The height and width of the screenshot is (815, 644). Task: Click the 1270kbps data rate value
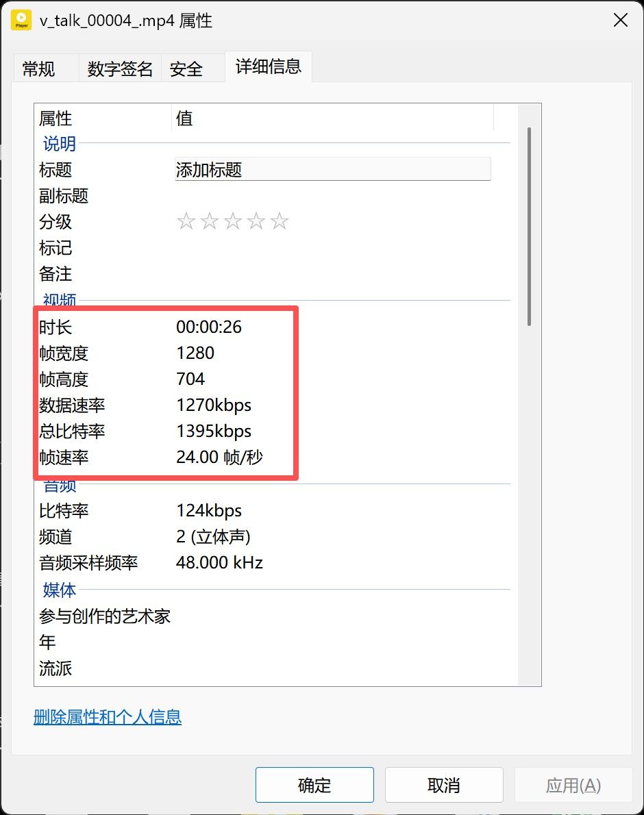pos(214,405)
